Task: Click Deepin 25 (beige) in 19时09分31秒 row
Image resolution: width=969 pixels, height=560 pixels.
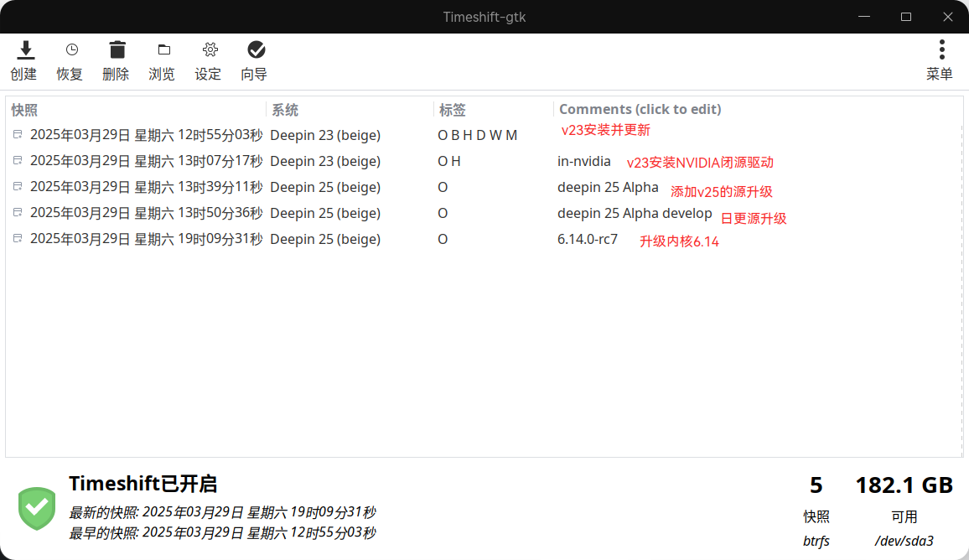Action: [x=325, y=239]
